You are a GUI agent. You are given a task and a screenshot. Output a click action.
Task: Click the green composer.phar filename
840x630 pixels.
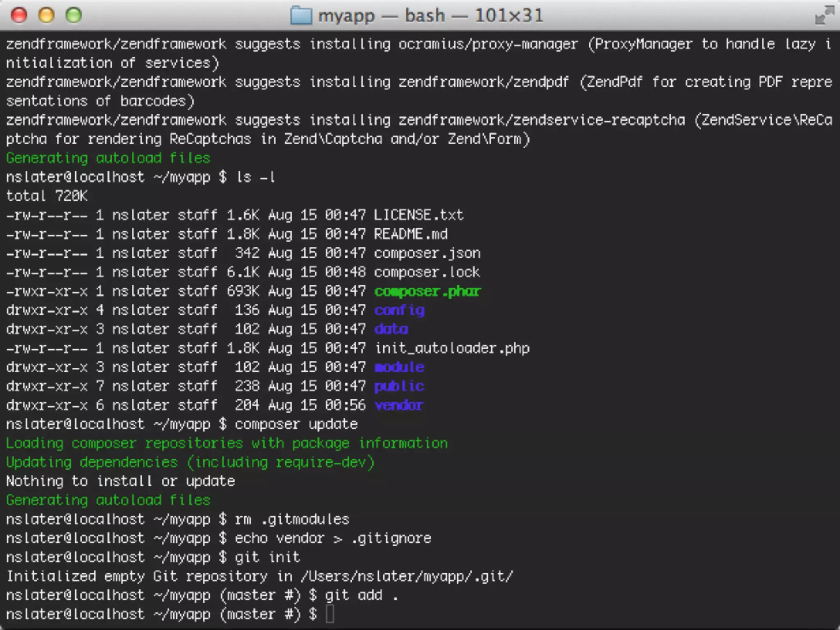click(427, 291)
